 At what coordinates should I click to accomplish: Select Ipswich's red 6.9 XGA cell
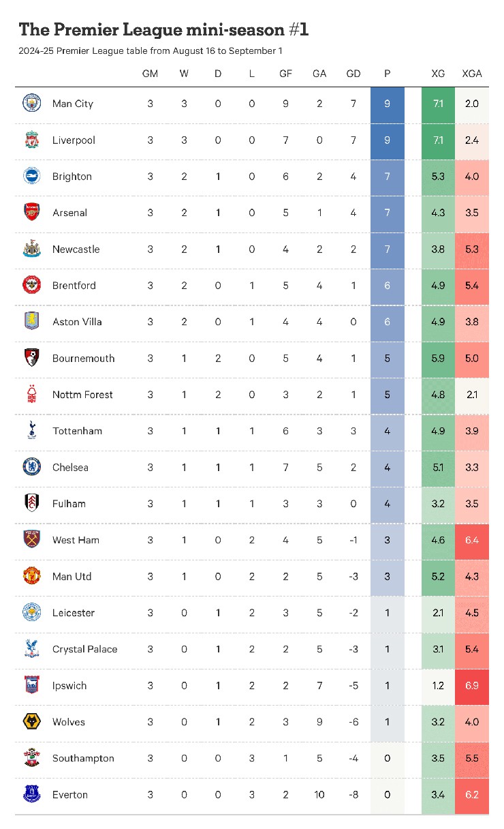471,686
